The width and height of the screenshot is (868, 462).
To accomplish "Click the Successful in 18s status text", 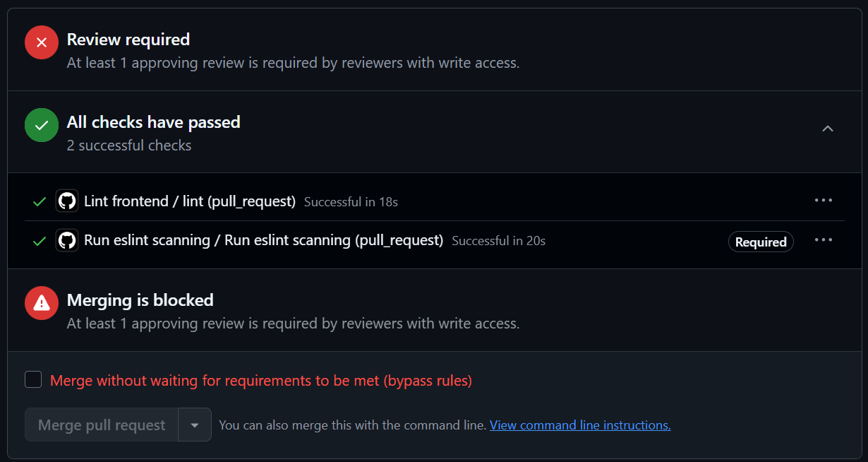I will coord(351,201).
